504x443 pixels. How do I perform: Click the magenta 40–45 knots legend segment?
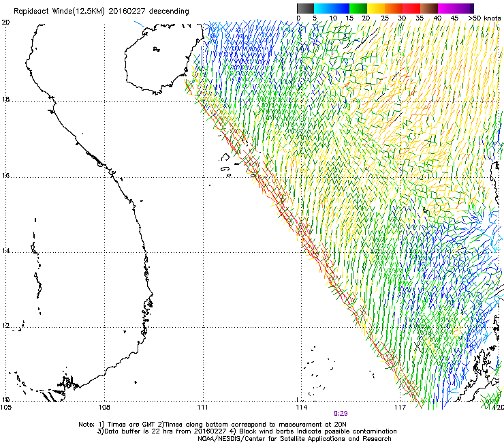click(x=447, y=8)
